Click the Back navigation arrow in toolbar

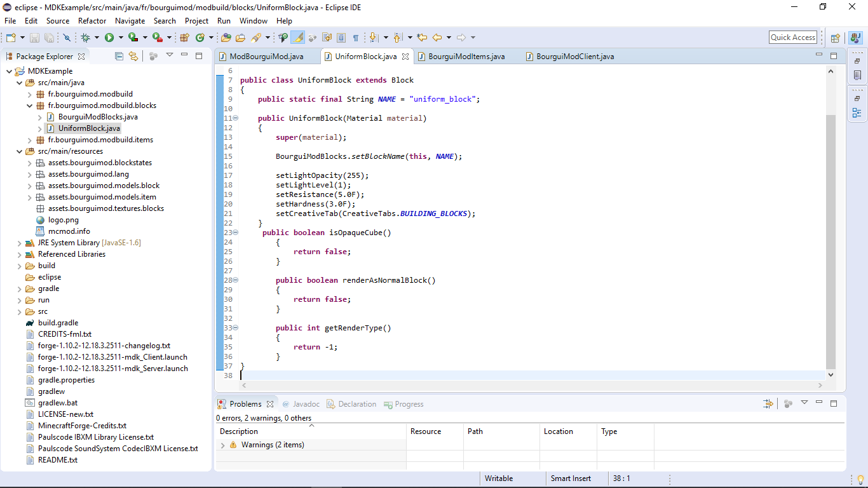pyautogui.click(x=437, y=38)
